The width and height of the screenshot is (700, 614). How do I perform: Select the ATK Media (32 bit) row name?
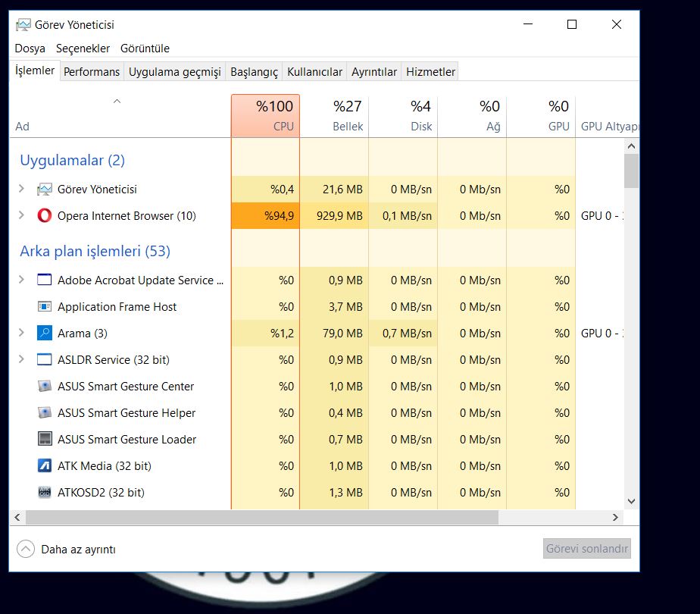point(105,465)
